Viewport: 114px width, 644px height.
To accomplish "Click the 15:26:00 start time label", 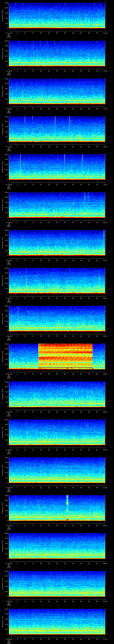I will tap(9, 487).
